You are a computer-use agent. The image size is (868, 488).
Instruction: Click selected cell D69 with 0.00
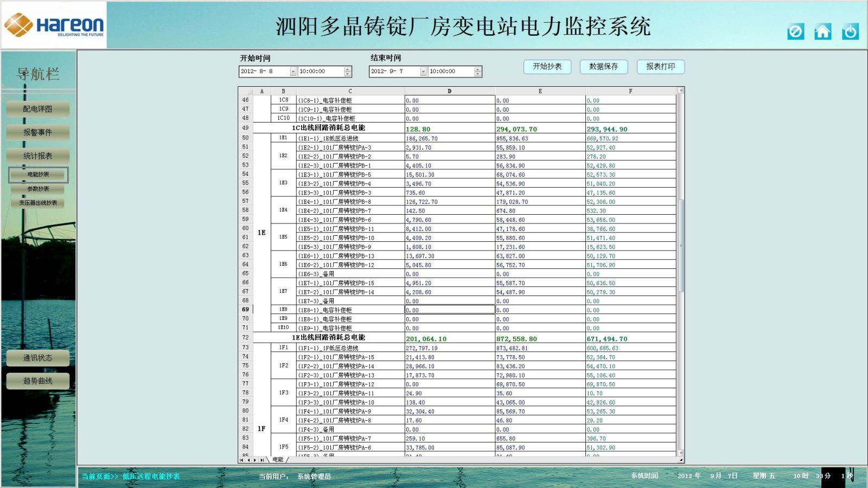click(x=450, y=310)
